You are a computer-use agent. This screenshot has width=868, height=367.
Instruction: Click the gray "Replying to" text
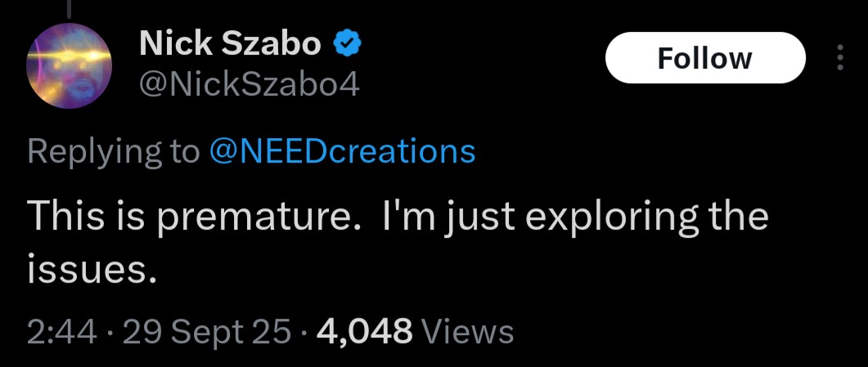[114, 153]
